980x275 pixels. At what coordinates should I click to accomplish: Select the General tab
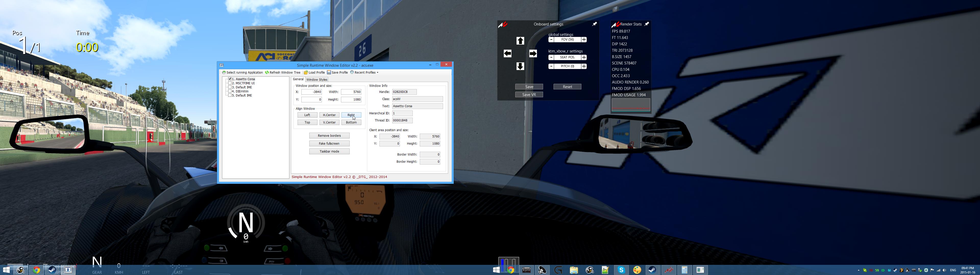click(x=298, y=79)
